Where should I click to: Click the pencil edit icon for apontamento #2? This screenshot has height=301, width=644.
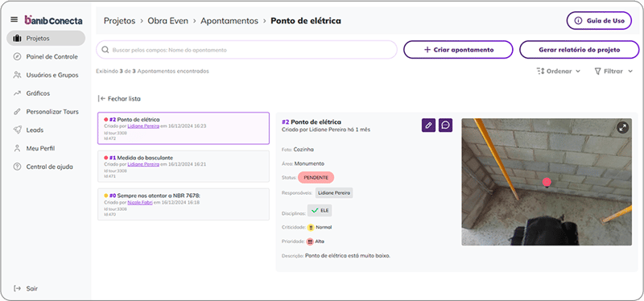pos(428,126)
